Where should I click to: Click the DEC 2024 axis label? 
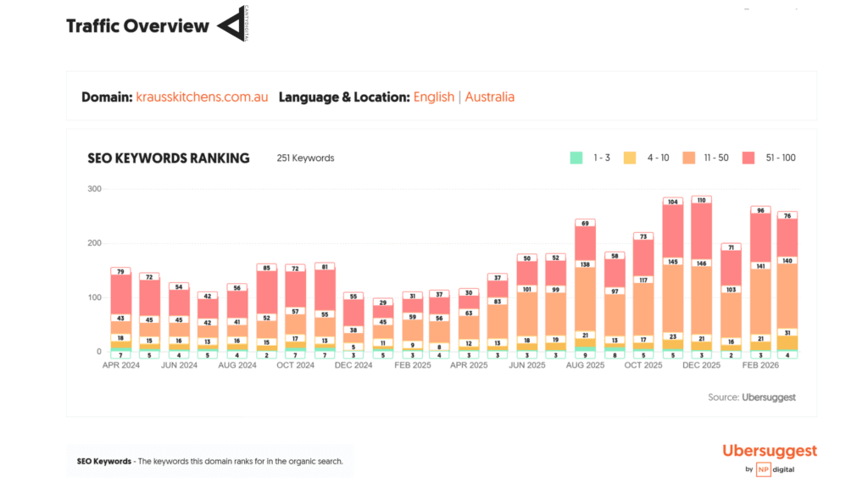click(353, 365)
